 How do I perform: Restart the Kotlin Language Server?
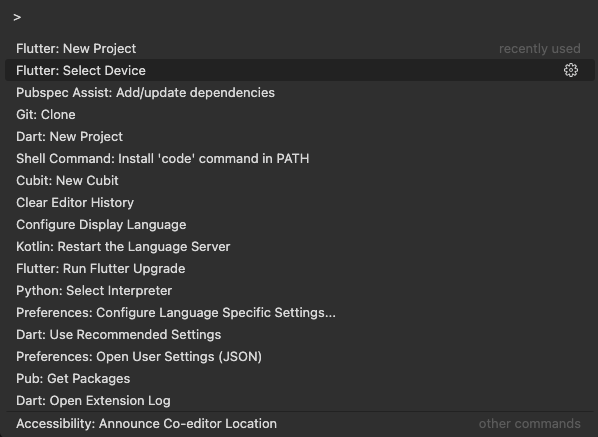300,246
